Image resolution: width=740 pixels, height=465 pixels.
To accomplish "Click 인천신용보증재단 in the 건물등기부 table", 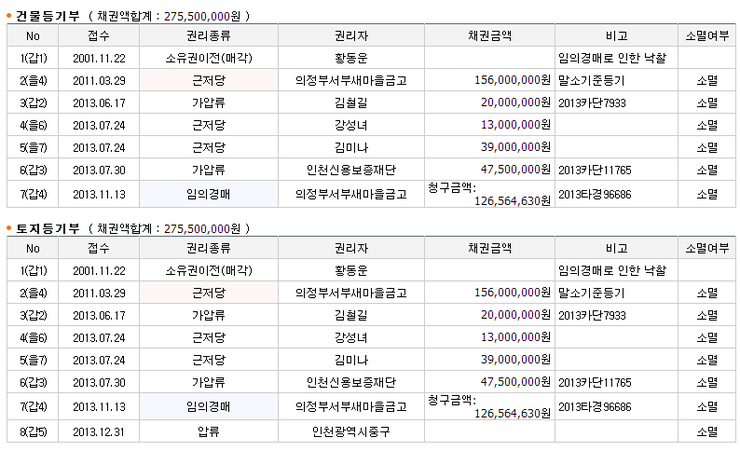I will (x=351, y=170).
